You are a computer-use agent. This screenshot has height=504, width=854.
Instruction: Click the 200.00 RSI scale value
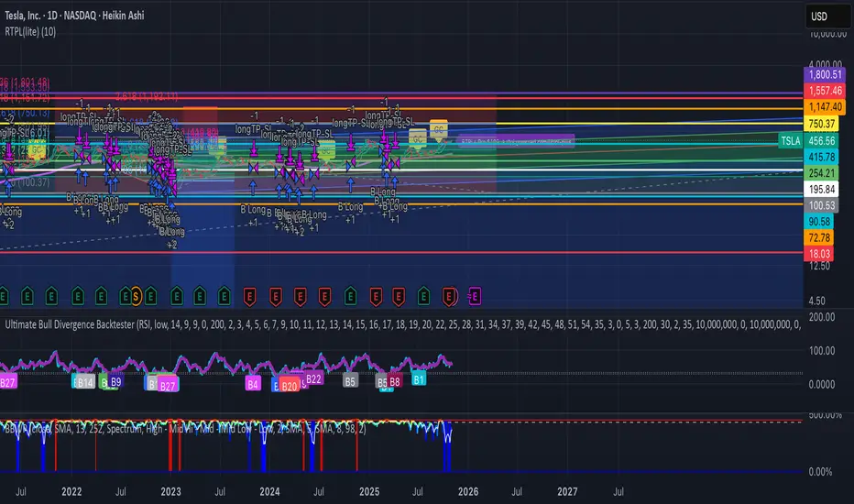click(822, 317)
